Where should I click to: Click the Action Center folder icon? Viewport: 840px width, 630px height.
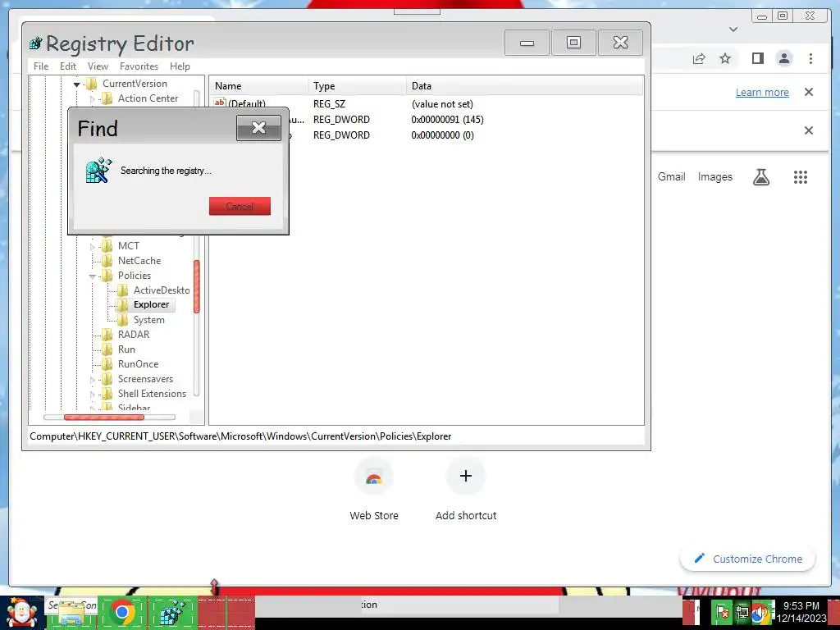pyautogui.click(x=107, y=98)
